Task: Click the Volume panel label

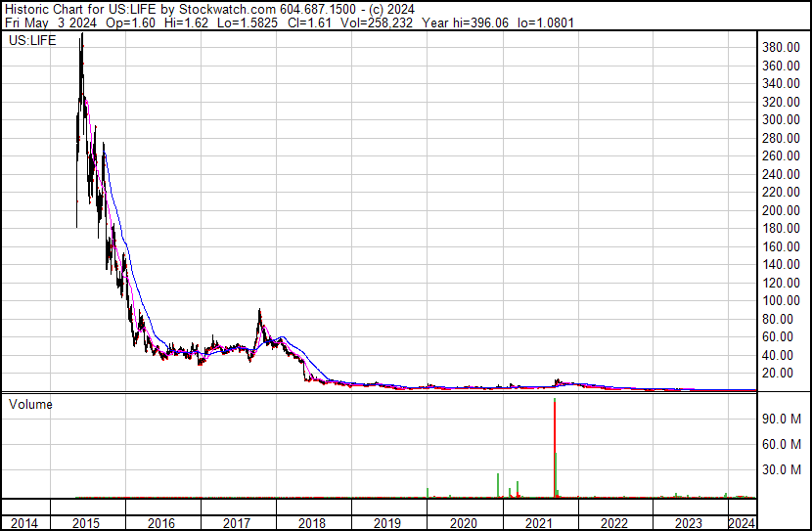Action: [30, 404]
